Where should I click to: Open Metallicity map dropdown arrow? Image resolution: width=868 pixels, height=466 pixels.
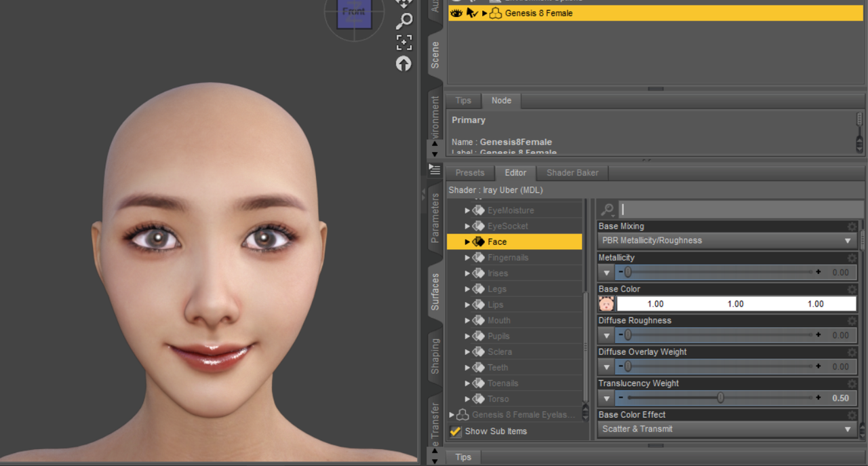tap(606, 273)
